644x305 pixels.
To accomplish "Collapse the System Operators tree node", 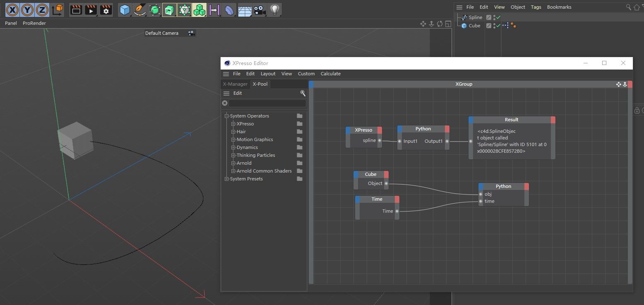I will tap(227, 116).
